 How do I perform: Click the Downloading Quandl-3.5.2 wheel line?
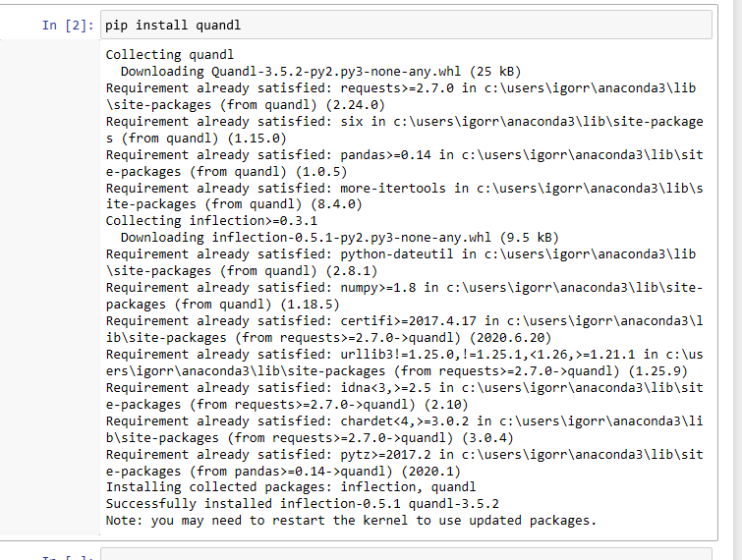click(x=320, y=72)
